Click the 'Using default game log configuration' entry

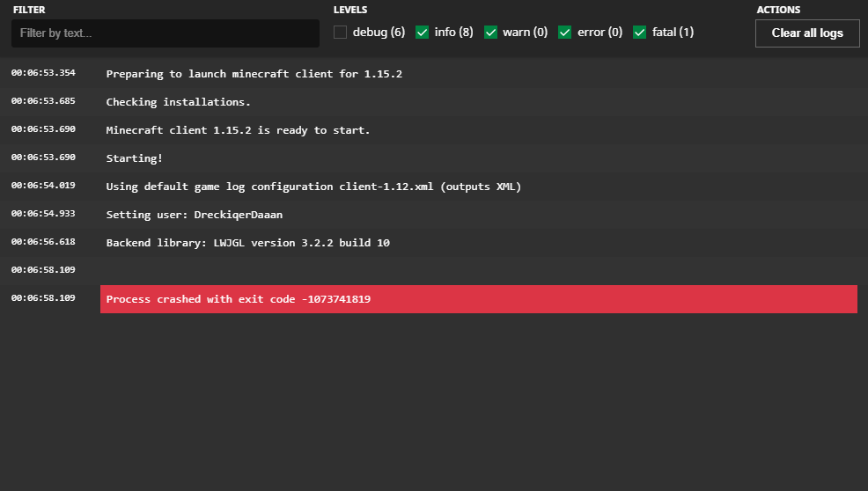point(313,187)
